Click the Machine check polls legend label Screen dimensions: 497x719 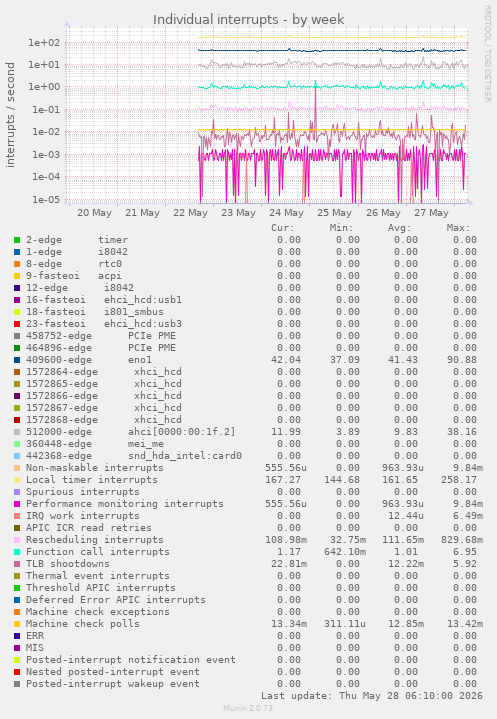[x=83, y=624]
